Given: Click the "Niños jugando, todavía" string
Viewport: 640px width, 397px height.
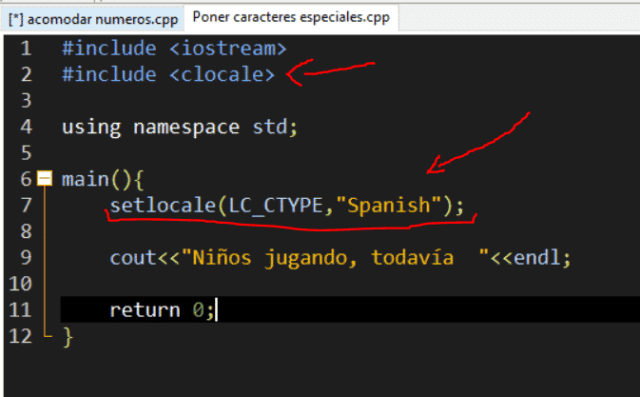Looking at the screenshot, I should pos(335,258).
